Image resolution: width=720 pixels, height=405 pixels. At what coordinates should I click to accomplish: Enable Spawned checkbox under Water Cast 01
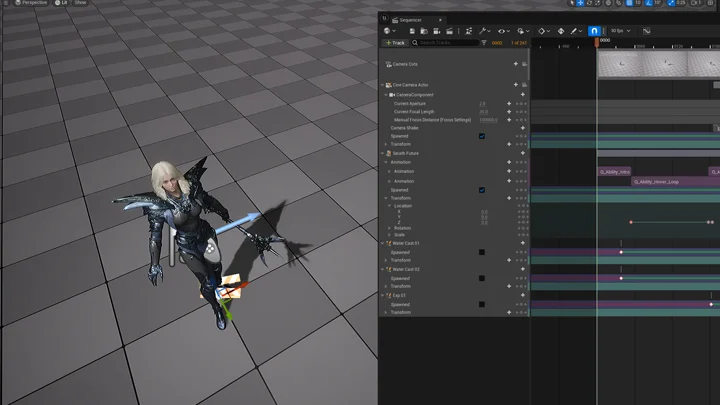[x=482, y=252]
